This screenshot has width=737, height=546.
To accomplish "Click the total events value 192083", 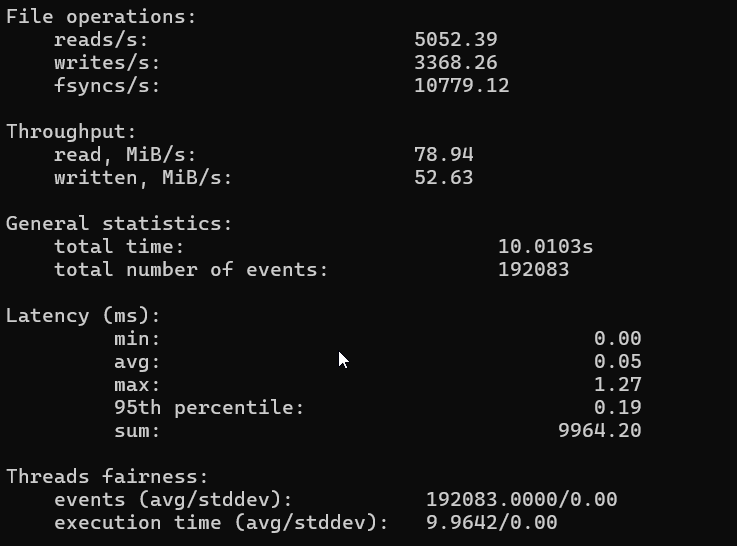I will pyautogui.click(x=533, y=270).
